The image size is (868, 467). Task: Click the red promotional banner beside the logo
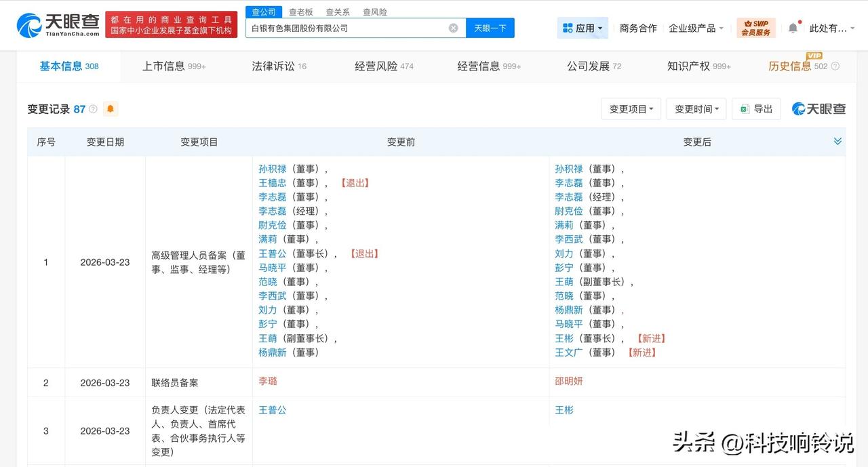pos(172,25)
